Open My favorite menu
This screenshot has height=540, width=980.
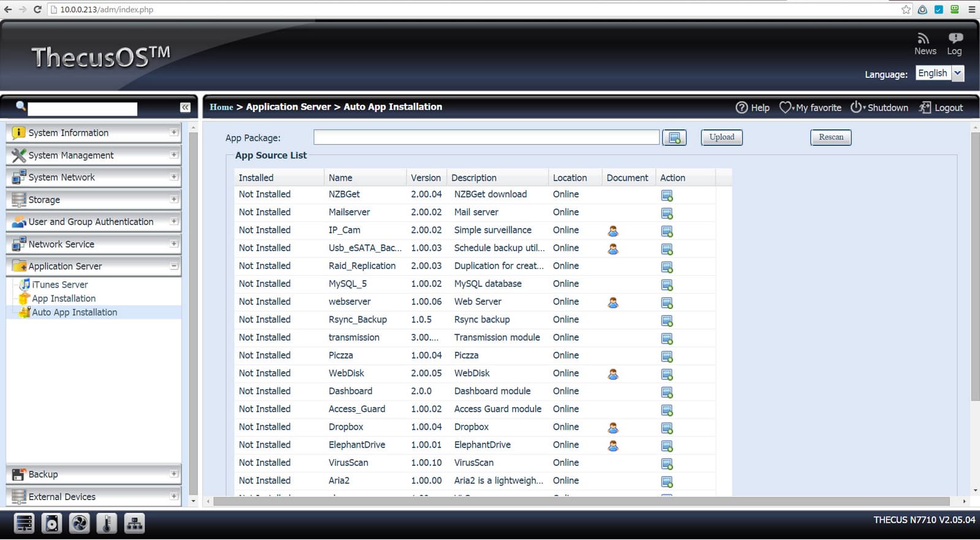(810, 108)
